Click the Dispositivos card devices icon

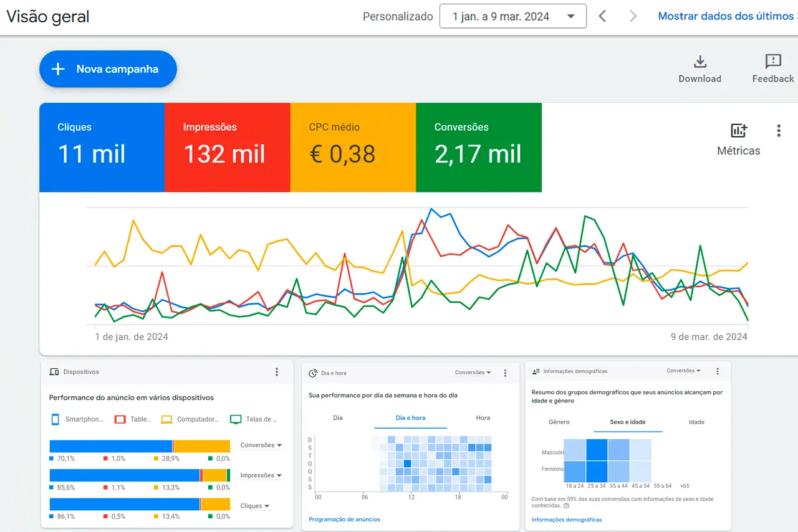(x=54, y=372)
